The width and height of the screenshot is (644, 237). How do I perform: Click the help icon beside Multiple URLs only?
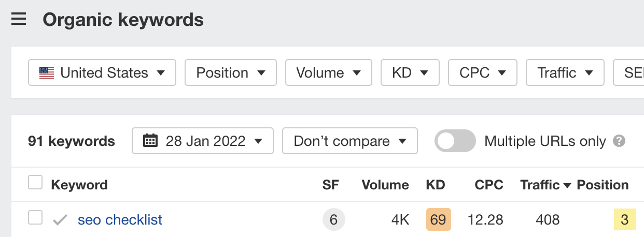619,141
